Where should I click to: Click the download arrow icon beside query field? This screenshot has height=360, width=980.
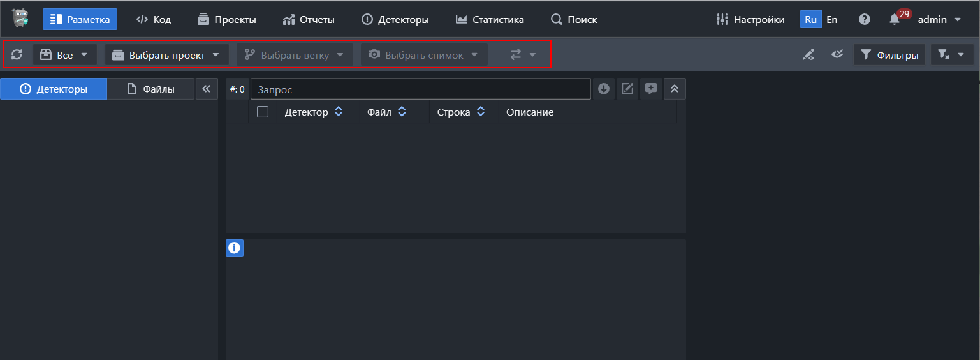[604, 89]
